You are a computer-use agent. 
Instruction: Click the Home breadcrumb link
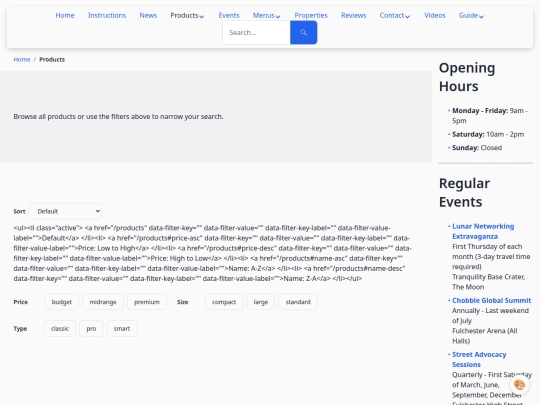point(22,59)
